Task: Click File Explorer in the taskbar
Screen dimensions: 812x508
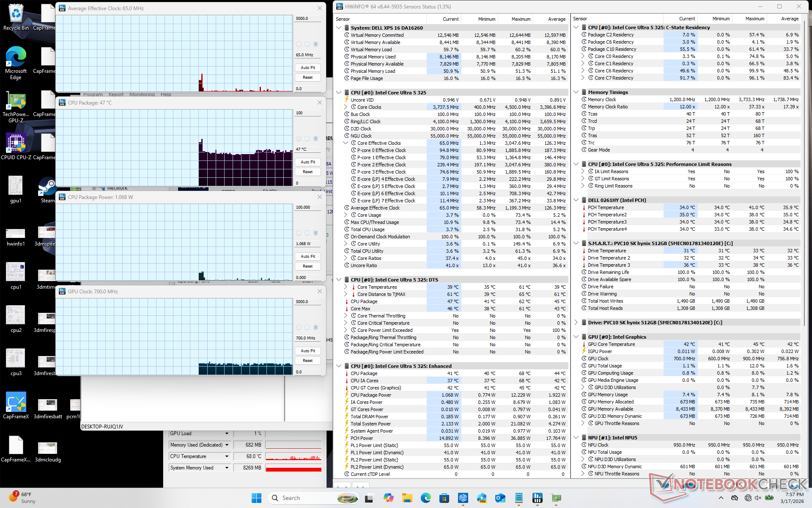Action: click(x=407, y=498)
